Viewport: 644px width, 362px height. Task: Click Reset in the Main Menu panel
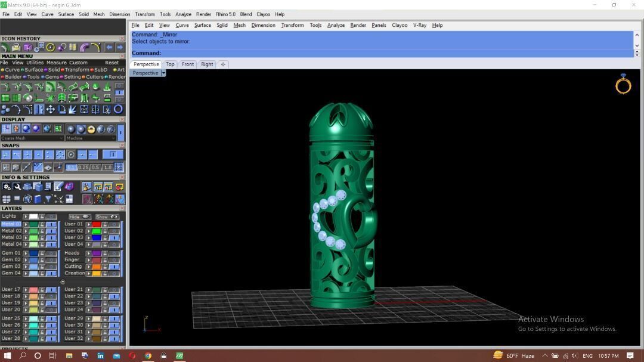pos(112,63)
